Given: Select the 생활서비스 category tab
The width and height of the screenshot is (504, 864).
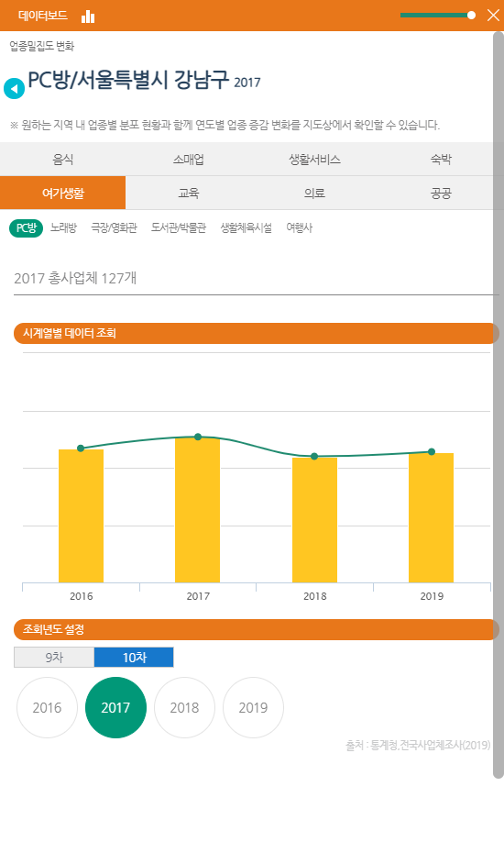Looking at the screenshot, I should tap(314, 160).
